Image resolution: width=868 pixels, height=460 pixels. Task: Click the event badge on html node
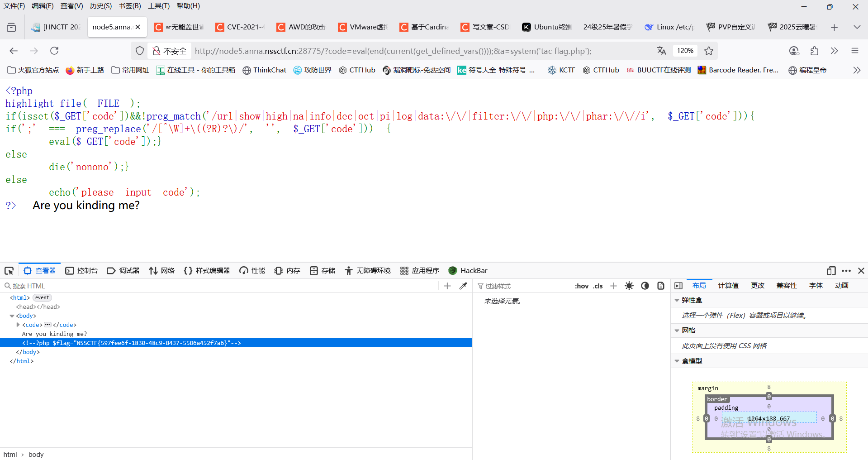pos(42,297)
